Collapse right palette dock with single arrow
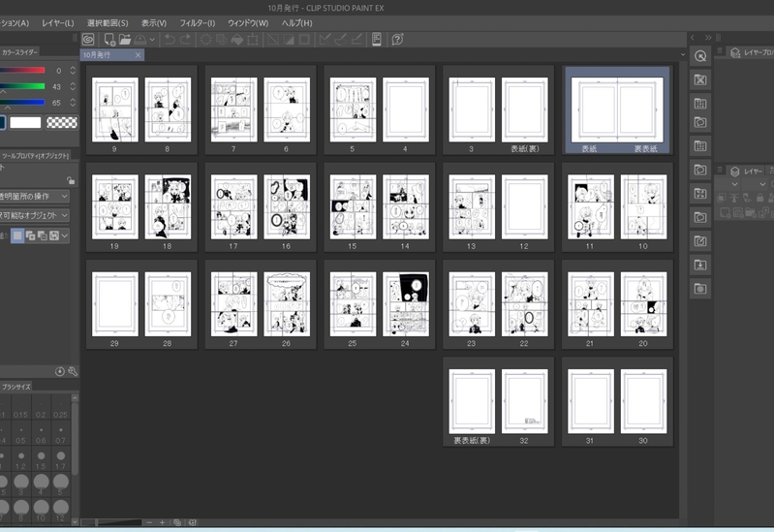The image size is (774, 532). click(693, 37)
